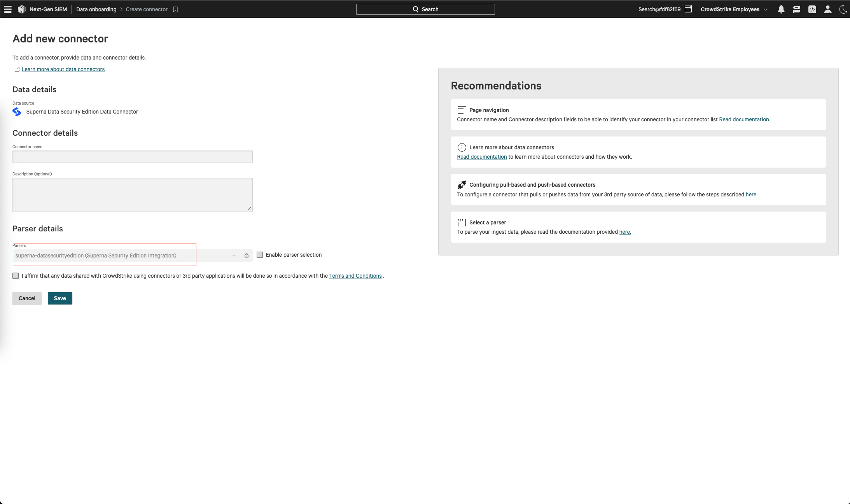
Task: Click the 'Select a parser' recommendation title
Action: 488,222
